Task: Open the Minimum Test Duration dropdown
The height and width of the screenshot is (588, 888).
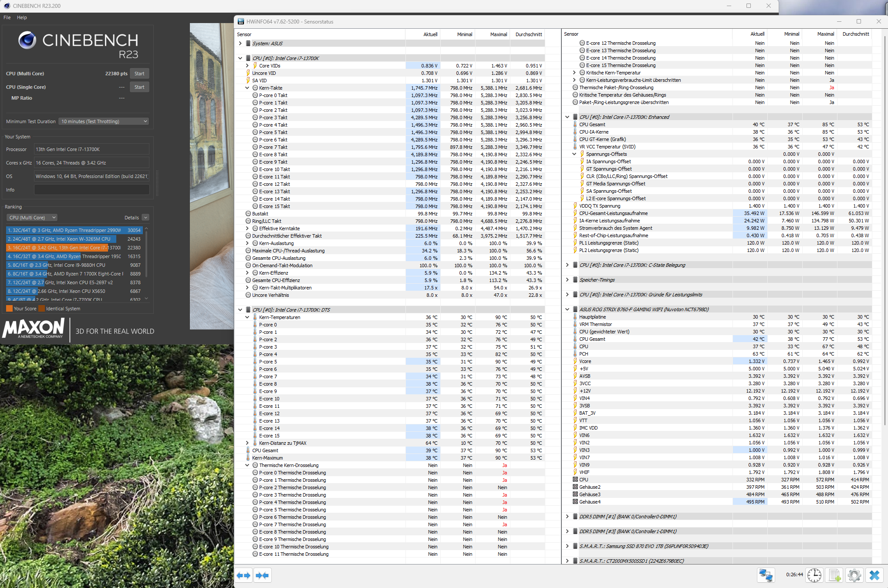Action: click(104, 121)
